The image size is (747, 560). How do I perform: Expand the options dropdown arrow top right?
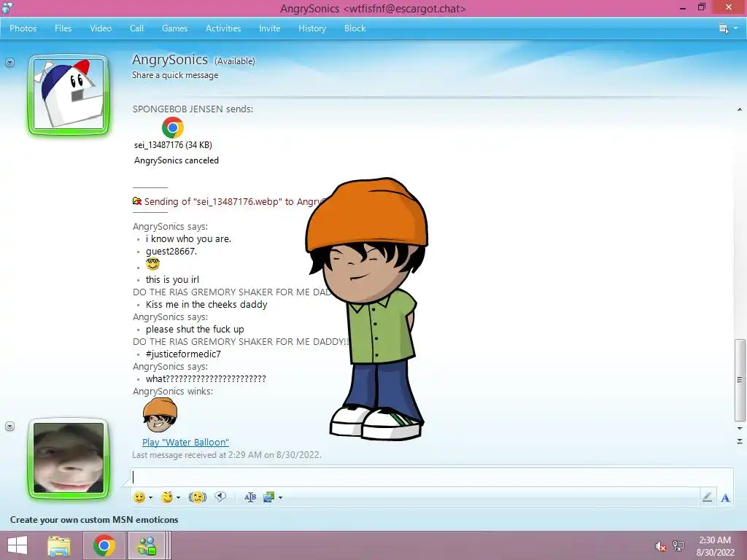pos(736,28)
